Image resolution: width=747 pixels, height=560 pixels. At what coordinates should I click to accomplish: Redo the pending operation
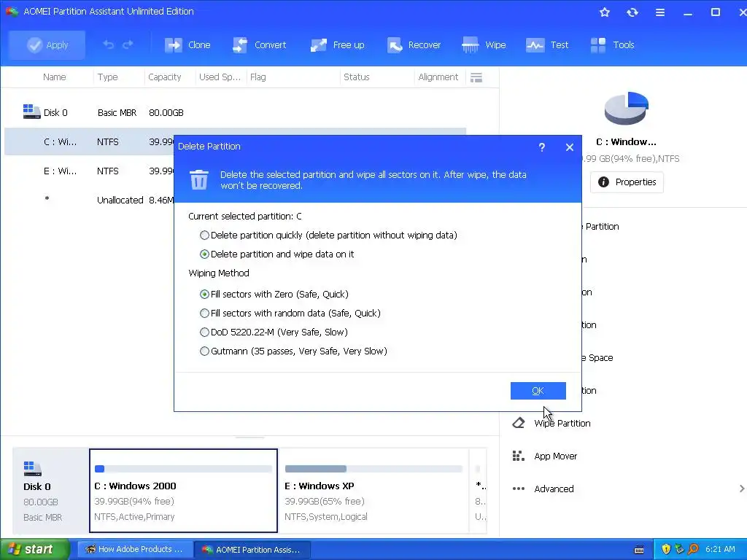tap(128, 44)
